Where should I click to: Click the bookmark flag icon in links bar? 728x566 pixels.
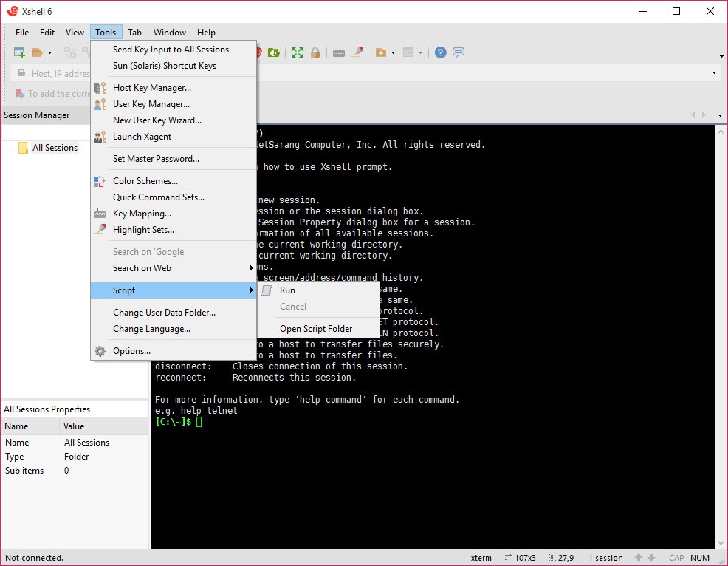[x=19, y=94]
